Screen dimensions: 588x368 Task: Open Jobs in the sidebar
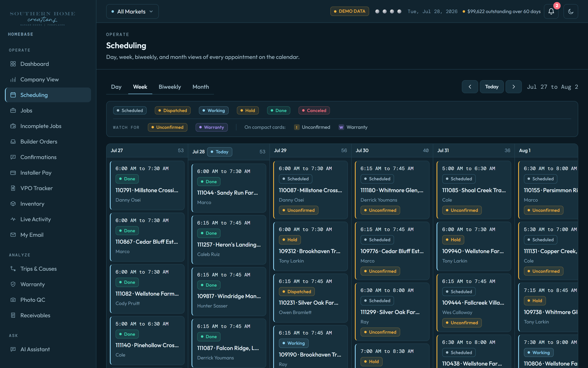pos(48,110)
